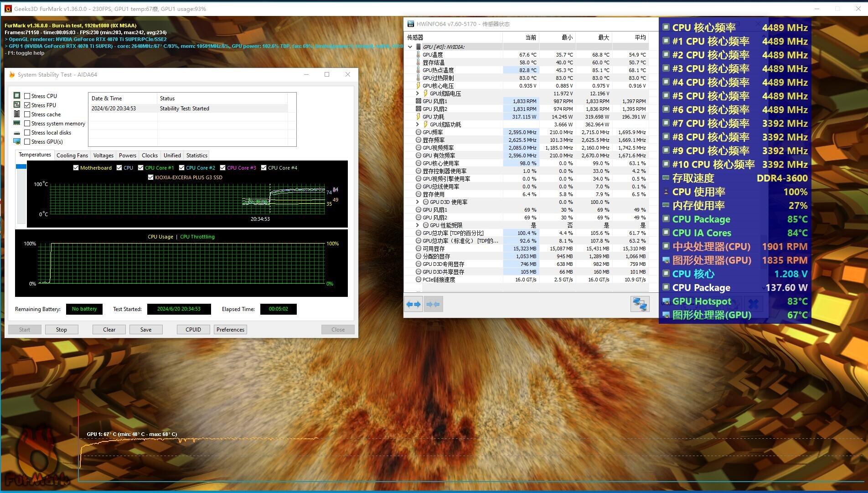868x493 pixels.
Task: Switch to the Statistics tab
Action: coord(197,156)
